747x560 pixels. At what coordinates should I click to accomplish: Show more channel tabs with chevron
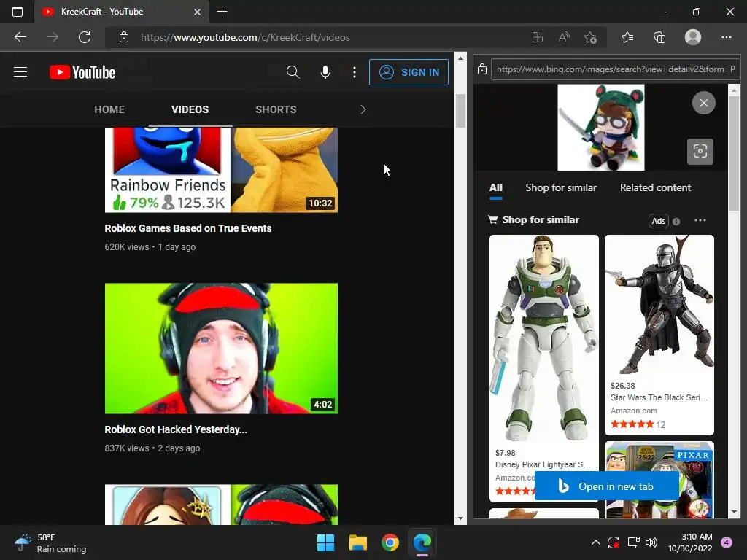pos(363,109)
